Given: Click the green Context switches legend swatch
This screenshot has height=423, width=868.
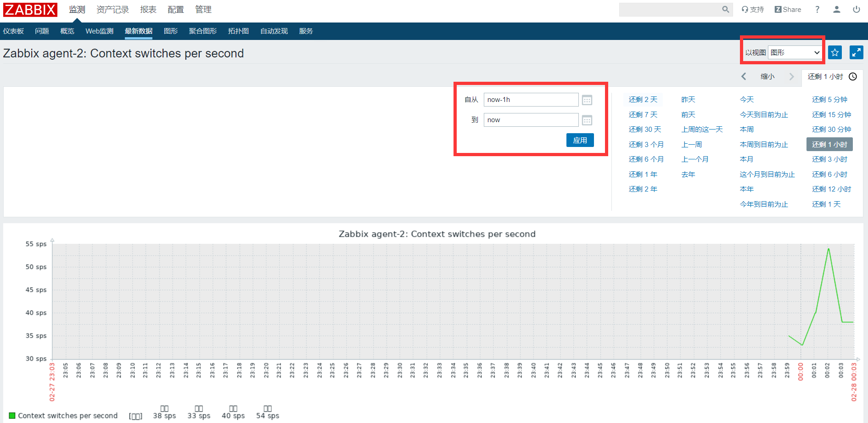Looking at the screenshot, I should click(x=12, y=416).
